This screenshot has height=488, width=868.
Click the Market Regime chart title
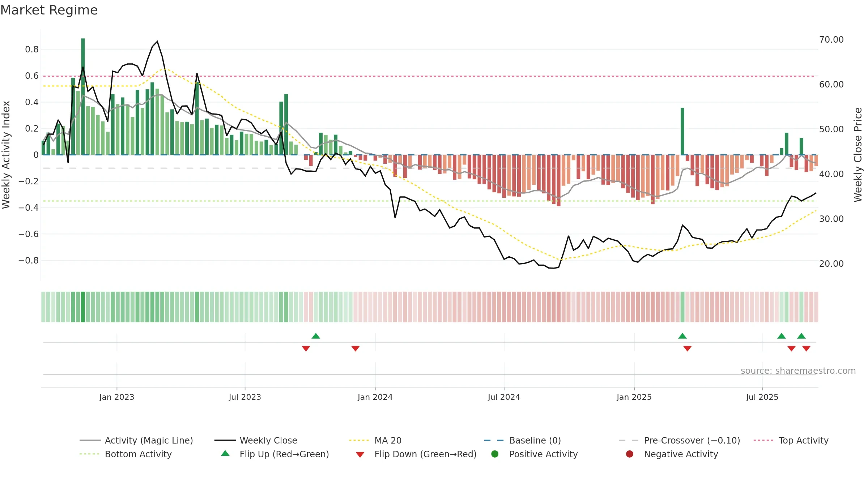point(49,10)
